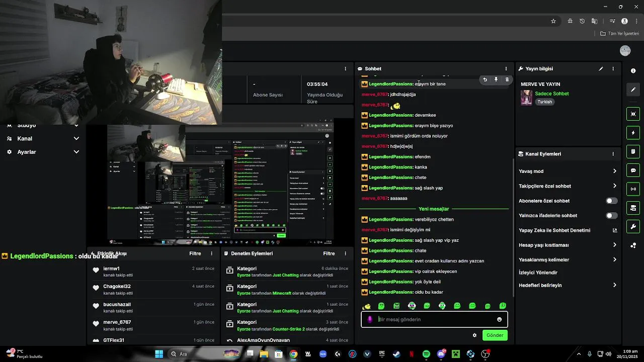Click the Minecraft category change entry

(287, 290)
